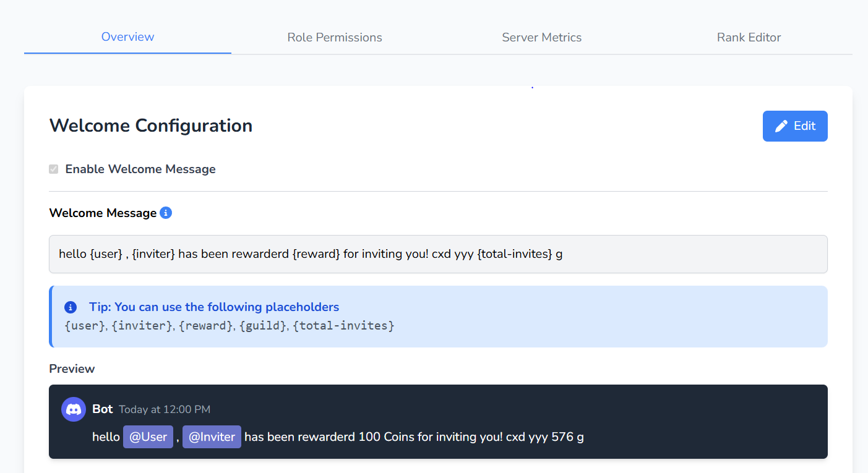Click the Discord bot avatar in the preview
Image resolution: width=868 pixels, height=473 pixels.
74,409
